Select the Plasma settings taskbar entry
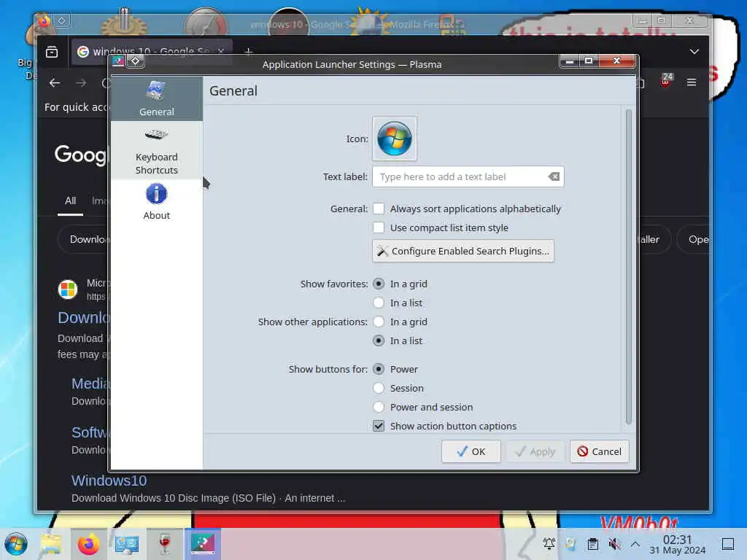This screenshot has width=747, height=560. 203,544
